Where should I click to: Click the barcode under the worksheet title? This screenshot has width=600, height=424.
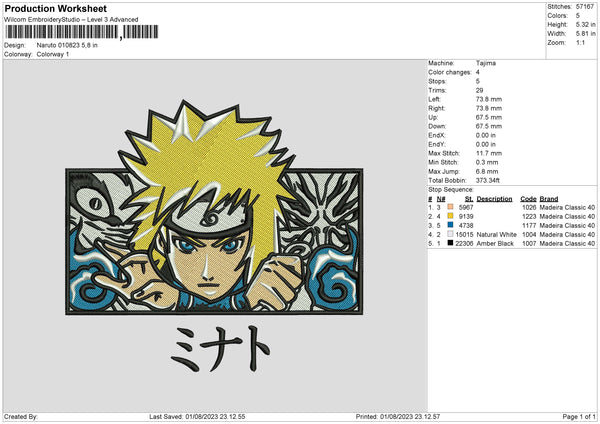coord(81,32)
